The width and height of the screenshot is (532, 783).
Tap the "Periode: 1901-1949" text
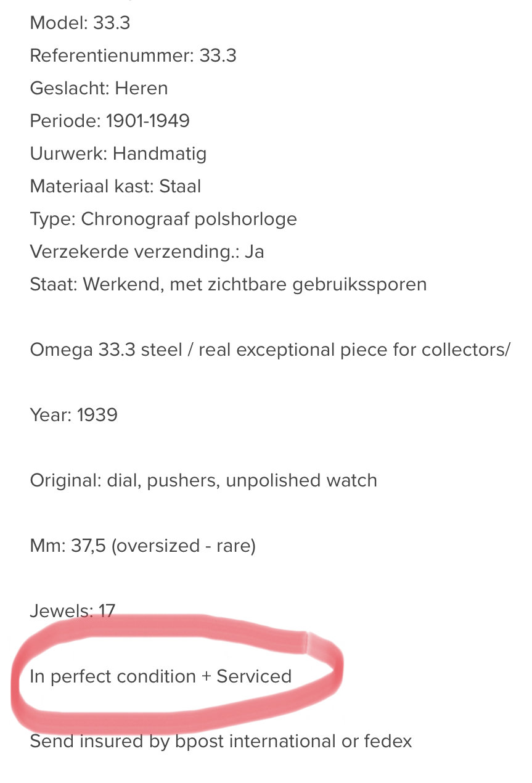pos(110,121)
